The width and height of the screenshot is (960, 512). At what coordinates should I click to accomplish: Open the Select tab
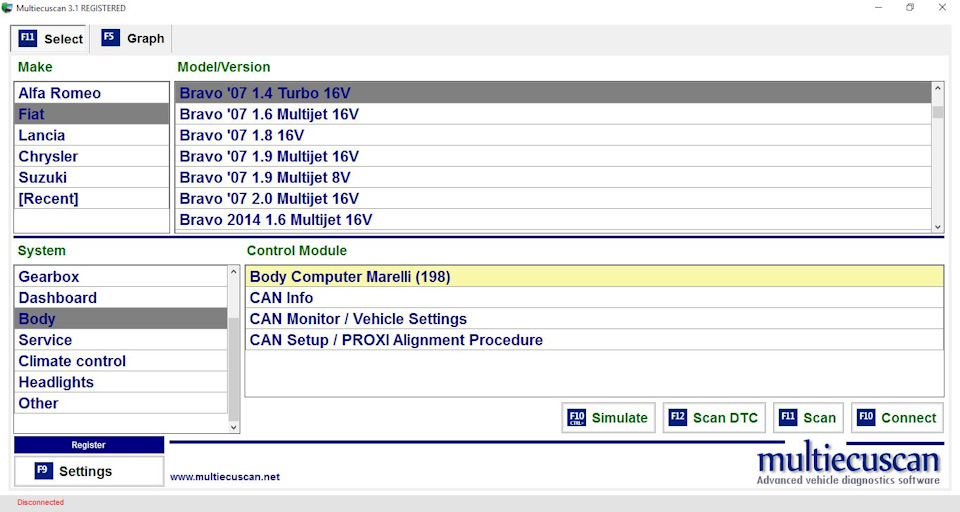[x=50, y=39]
